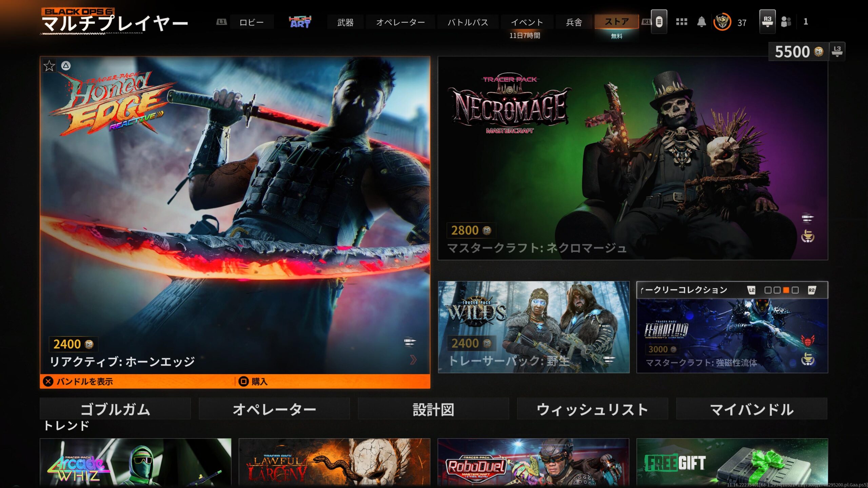Click the R3 headset channel icon
The image size is (868, 488).
pos(768,22)
